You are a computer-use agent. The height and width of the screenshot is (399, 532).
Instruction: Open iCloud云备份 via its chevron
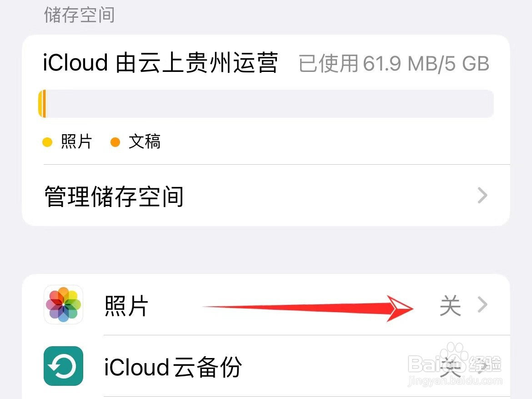point(482,366)
